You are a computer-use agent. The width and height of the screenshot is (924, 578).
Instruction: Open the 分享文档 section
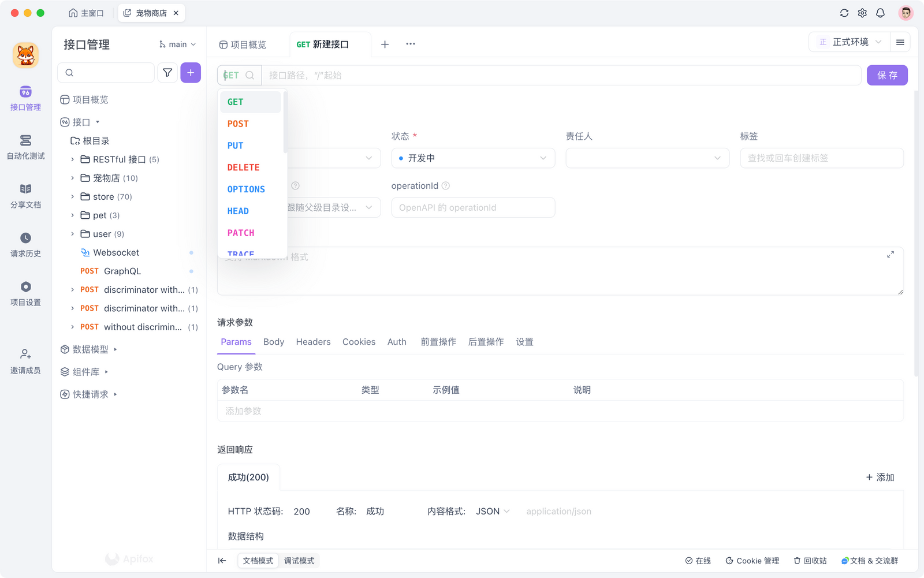pyautogui.click(x=25, y=196)
